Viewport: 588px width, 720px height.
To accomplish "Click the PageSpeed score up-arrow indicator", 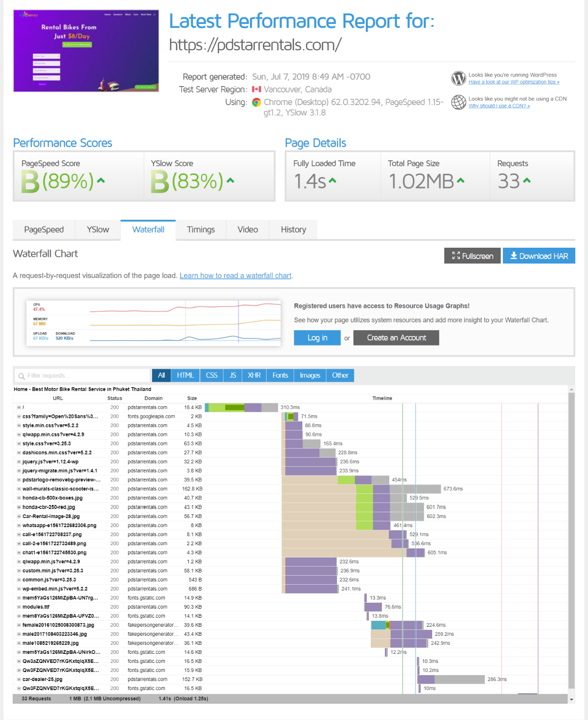I will 101,180.
